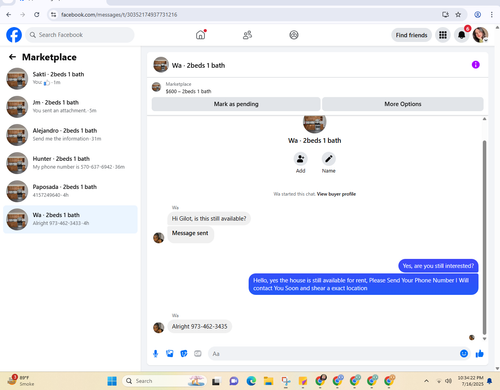Open the GIF picker icon
Image resolution: width=500 pixels, height=390 pixels.
click(x=198, y=354)
